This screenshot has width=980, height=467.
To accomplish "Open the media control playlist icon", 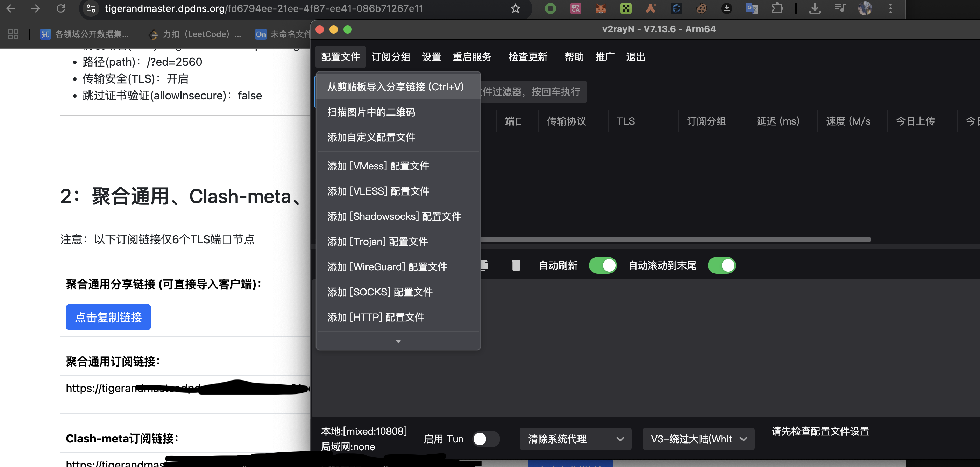I will (x=840, y=8).
